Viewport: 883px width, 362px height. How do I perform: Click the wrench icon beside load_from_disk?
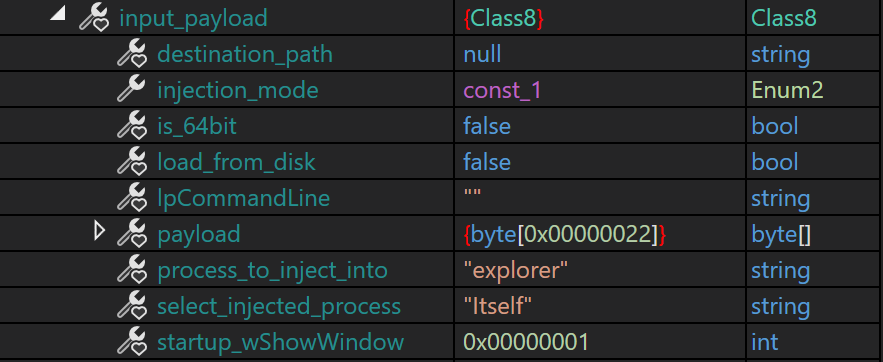coord(132,162)
